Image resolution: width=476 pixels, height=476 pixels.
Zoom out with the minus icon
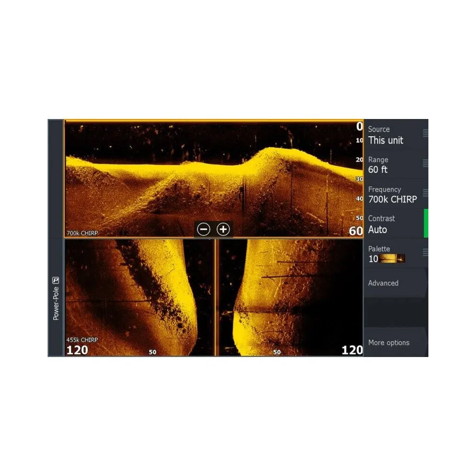coord(204,229)
